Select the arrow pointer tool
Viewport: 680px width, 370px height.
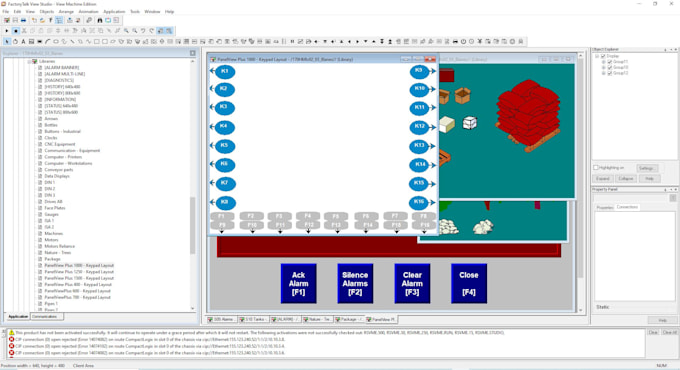[7, 42]
